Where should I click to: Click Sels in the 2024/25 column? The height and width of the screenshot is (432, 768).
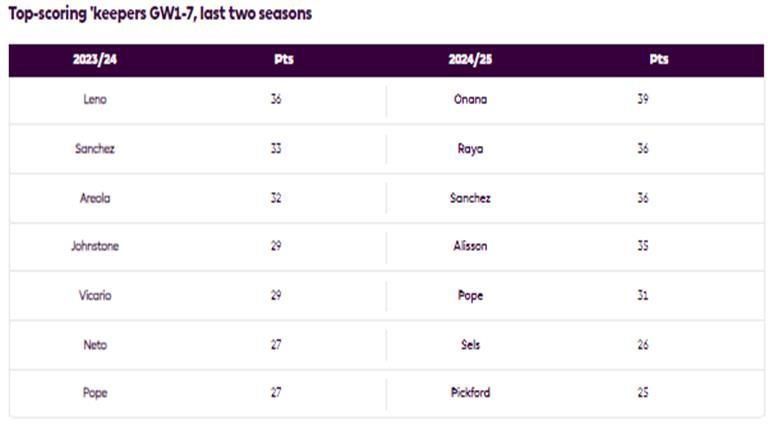coord(470,345)
